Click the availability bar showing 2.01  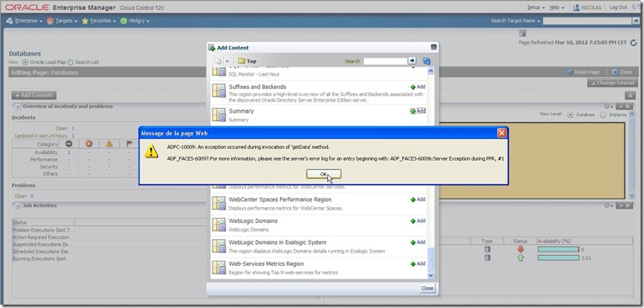[558, 258]
